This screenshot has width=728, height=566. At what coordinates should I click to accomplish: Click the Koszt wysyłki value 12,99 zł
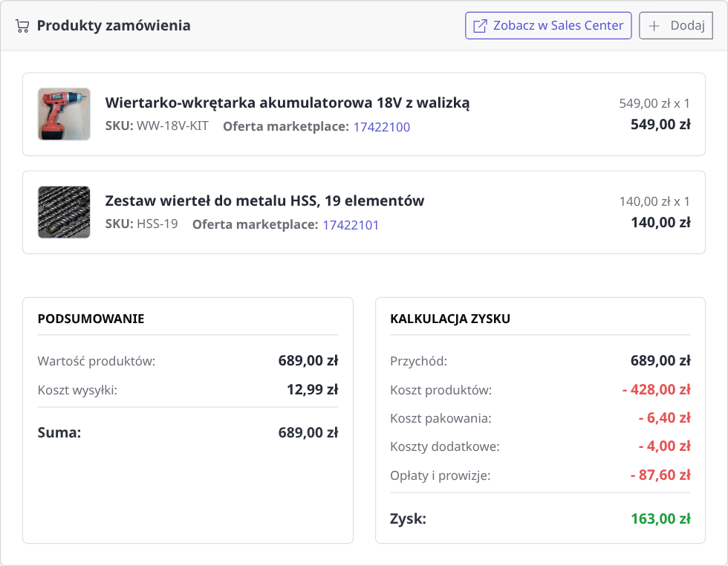click(x=313, y=389)
